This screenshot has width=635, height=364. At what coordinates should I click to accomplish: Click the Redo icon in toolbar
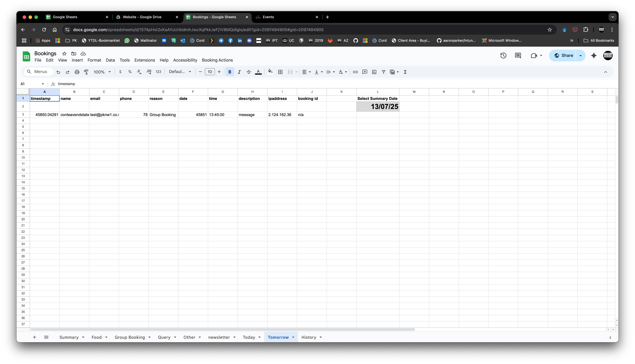67,72
